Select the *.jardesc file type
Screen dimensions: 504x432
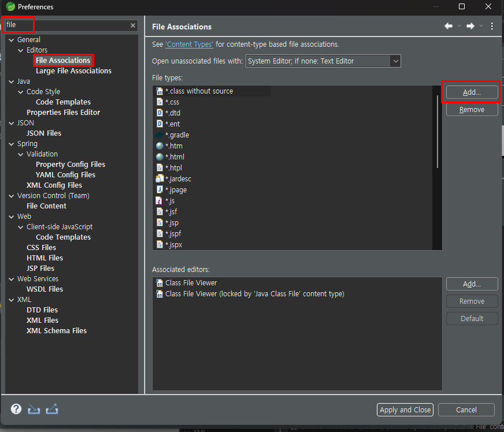pyautogui.click(x=173, y=178)
